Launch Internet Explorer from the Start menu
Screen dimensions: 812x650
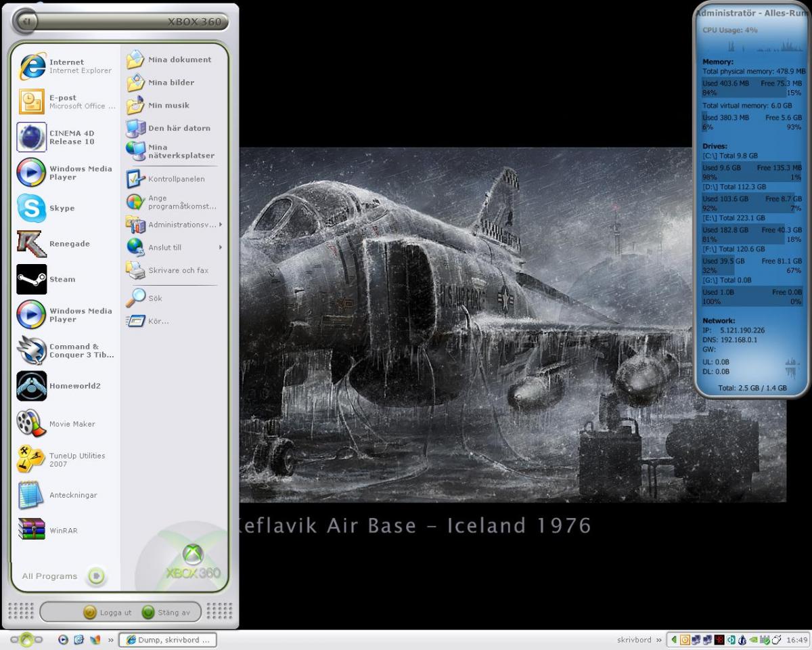point(66,66)
